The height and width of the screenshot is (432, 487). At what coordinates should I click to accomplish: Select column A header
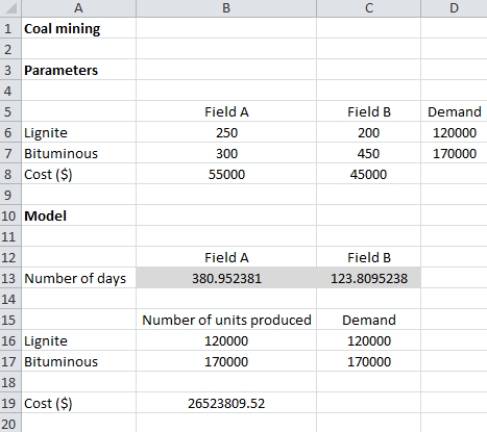pyautogui.click(x=79, y=8)
